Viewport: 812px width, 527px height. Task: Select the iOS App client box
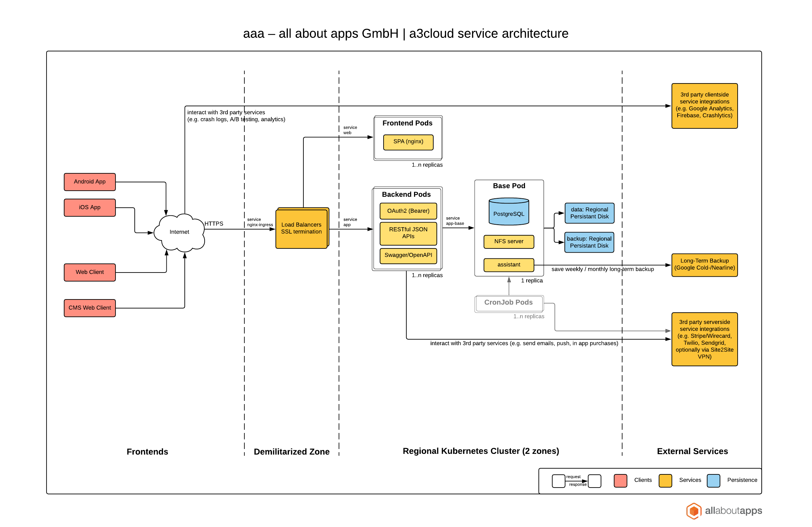click(90, 207)
